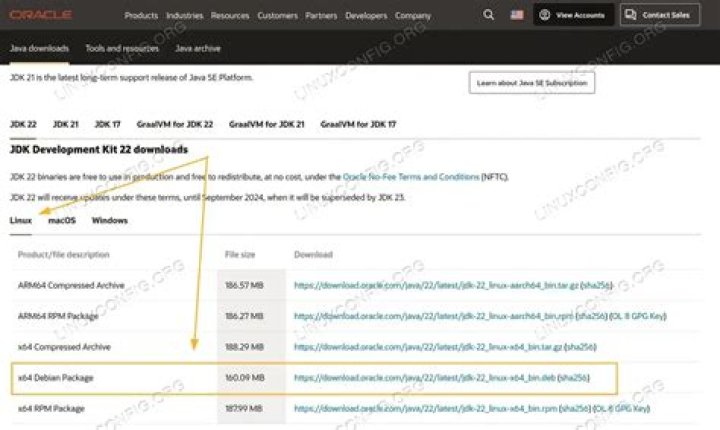Switch to GraalVM for JDK 22 tab
Screen dimensions: 720x430
click(174, 124)
